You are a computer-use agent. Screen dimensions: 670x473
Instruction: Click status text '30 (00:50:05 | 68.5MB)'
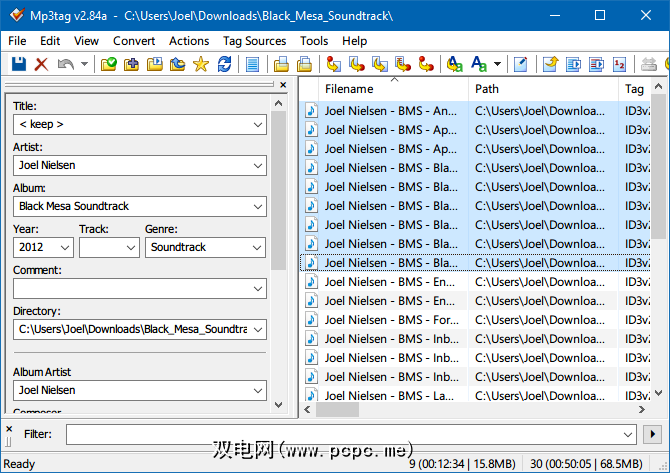(x=586, y=464)
